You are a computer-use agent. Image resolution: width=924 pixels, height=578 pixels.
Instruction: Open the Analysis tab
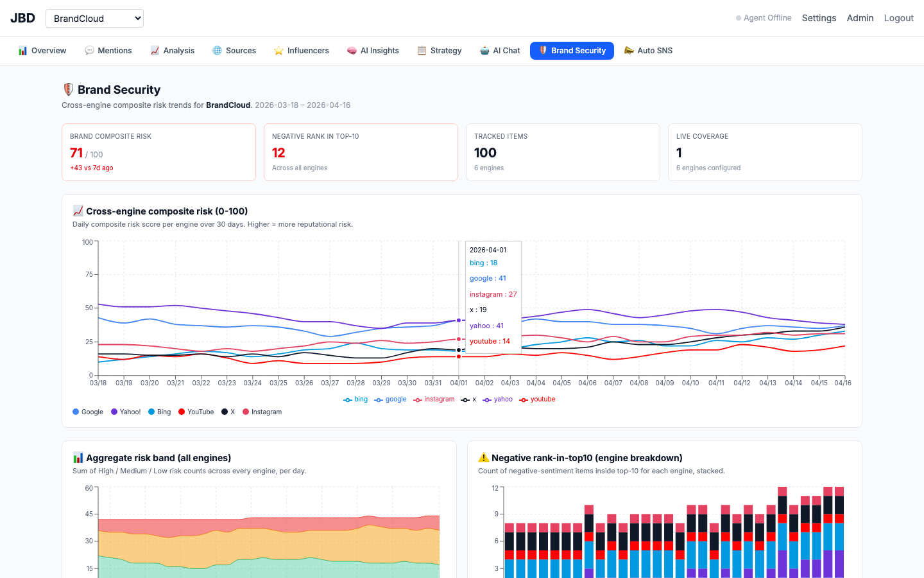173,51
